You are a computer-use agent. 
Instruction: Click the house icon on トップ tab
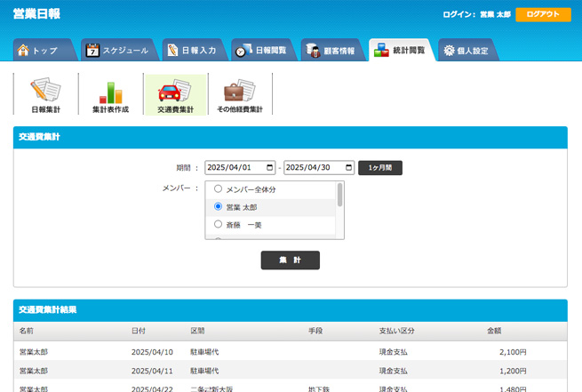[x=23, y=50]
